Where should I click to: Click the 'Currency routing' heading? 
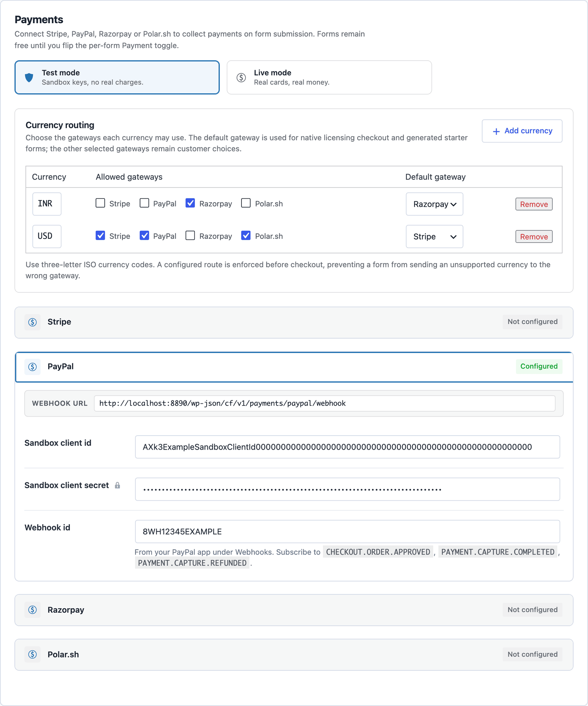pyautogui.click(x=60, y=125)
